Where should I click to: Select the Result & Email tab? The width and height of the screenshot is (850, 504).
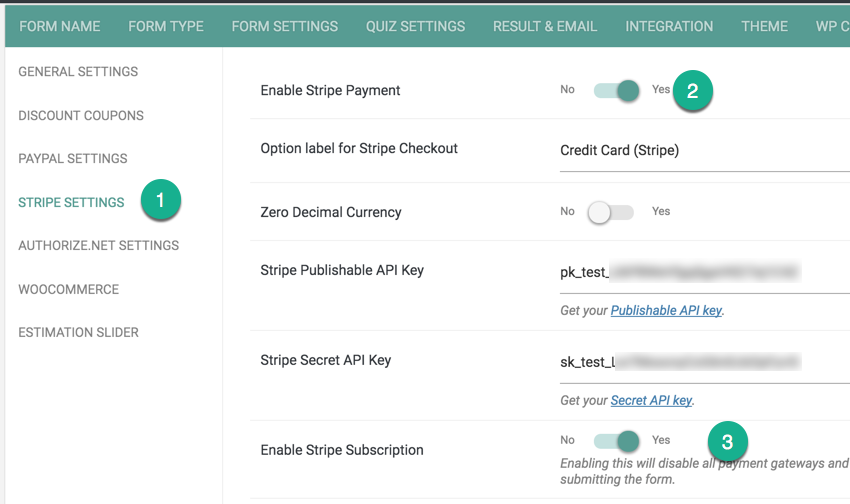(545, 26)
